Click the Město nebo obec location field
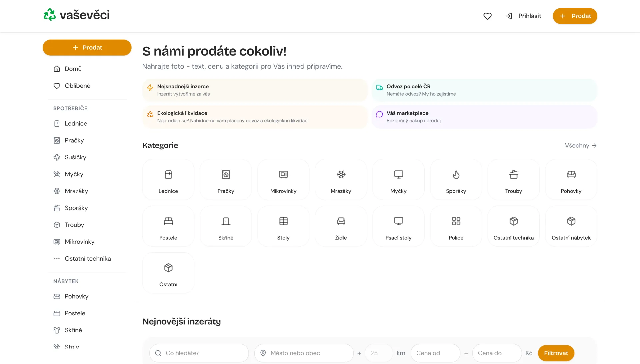Image resolution: width=640 pixels, height=364 pixels. click(x=304, y=353)
